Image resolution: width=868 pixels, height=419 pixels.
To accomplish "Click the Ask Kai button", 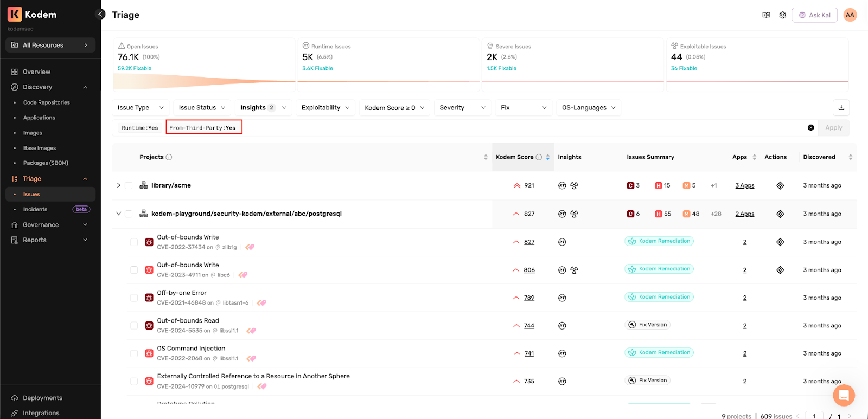I will [x=814, y=15].
